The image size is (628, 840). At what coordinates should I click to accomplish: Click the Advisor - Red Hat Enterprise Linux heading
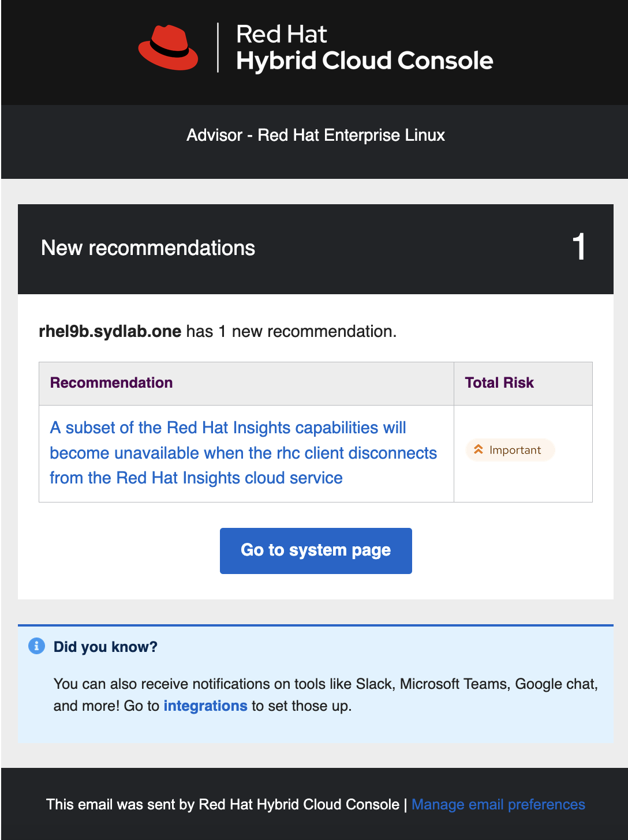[315, 135]
